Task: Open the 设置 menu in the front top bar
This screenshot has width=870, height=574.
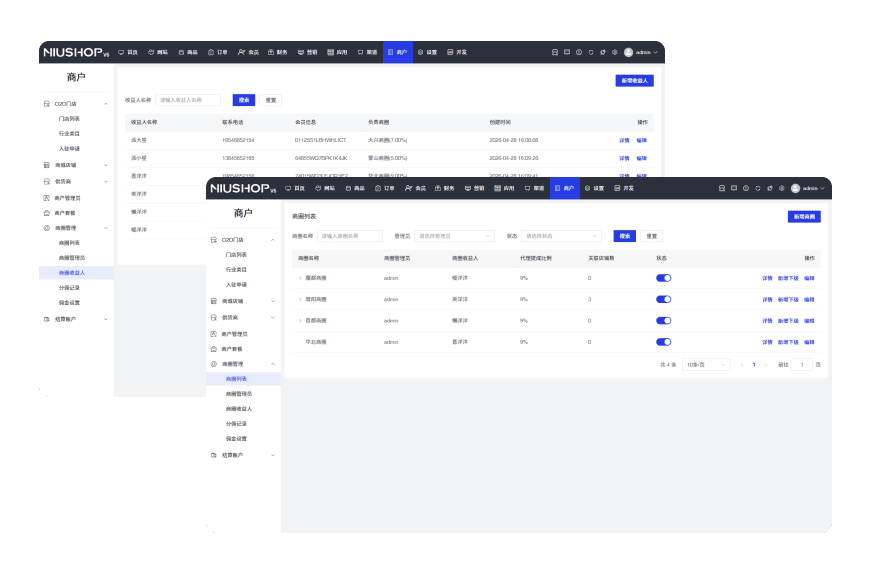Action: tap(594, 188)
